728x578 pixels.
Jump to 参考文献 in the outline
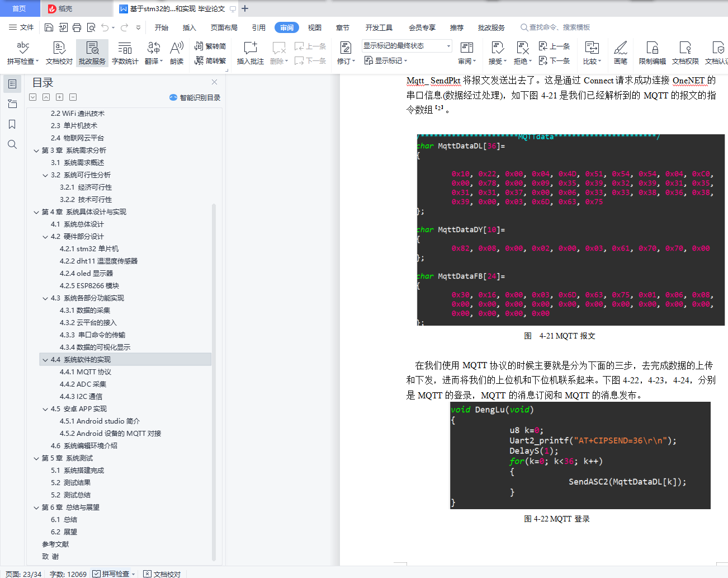point(55,544)
